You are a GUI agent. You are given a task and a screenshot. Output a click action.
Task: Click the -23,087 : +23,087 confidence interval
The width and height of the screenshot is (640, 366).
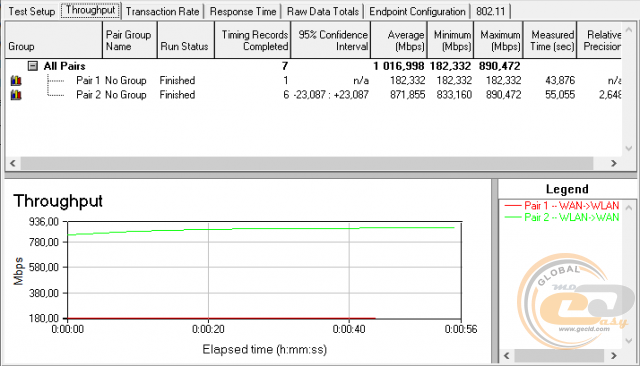331,95
